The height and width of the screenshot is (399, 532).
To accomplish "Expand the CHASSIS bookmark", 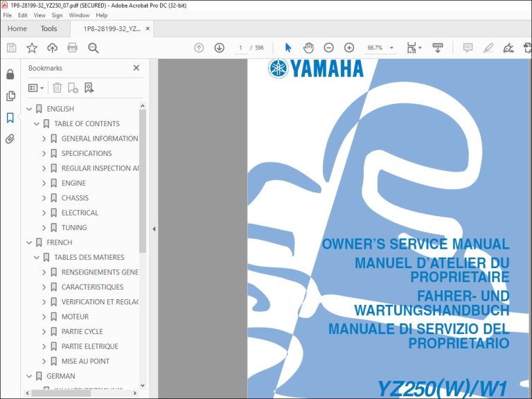I will [x=44, y=198].
